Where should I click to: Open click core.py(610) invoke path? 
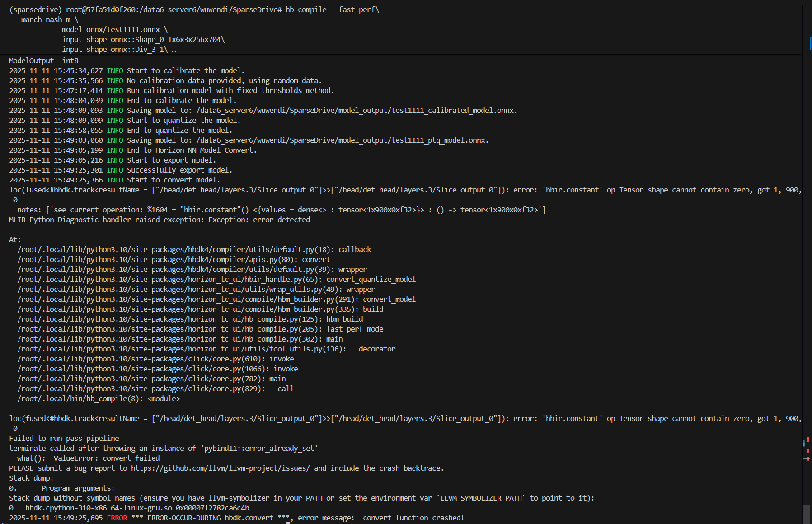click(141, 359)
